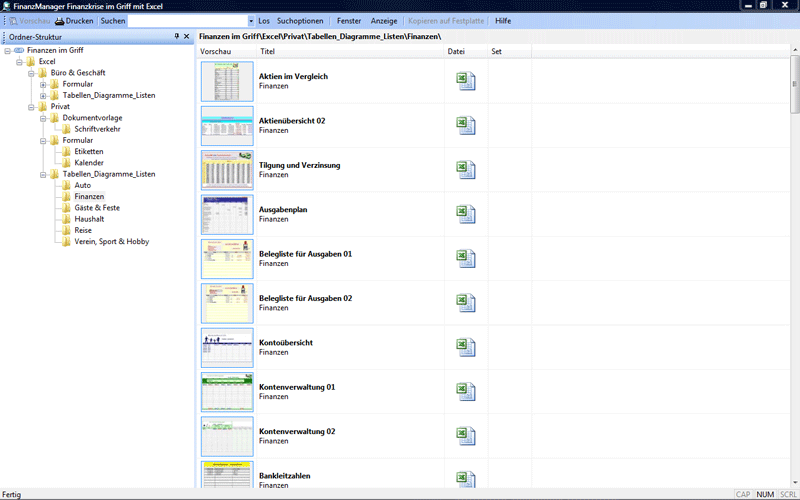The height and width of the screenshot is (500, 800).
Task: Select the Kalender folder
Action: pyautogui.click(x=89, y=163)
